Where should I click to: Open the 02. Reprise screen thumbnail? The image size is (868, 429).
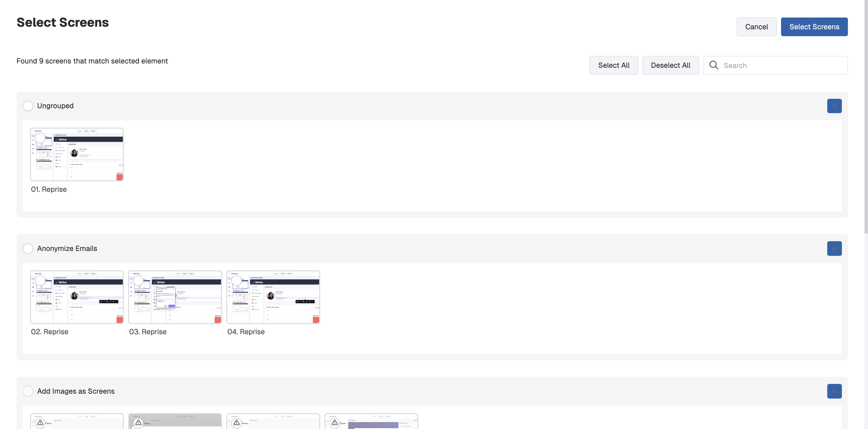[77, 297]
